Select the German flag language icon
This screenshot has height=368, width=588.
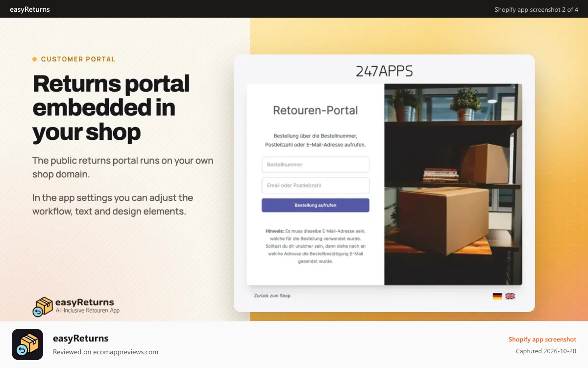(497, 296)
